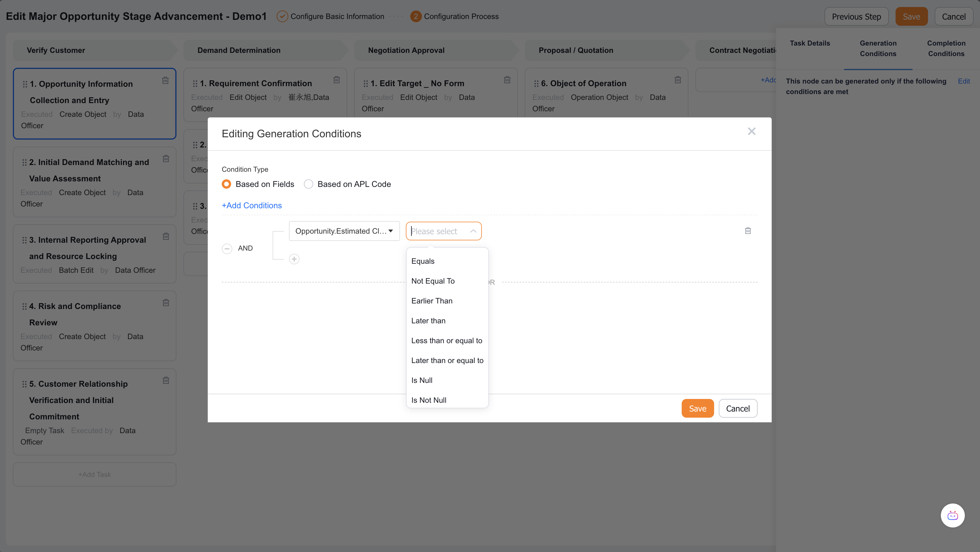Go to Configure Basic Information step
The height and width of the screenshot is (552, 980).
[x=330, y=17]
